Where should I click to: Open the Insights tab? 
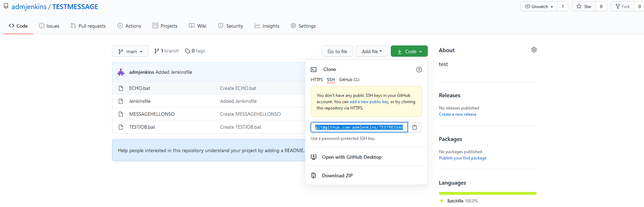point(267,26)
